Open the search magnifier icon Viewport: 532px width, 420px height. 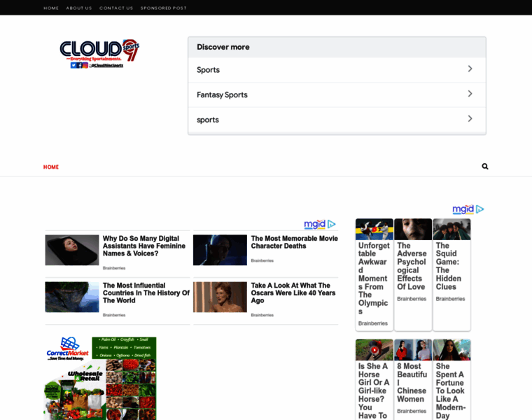click(484, 167)
